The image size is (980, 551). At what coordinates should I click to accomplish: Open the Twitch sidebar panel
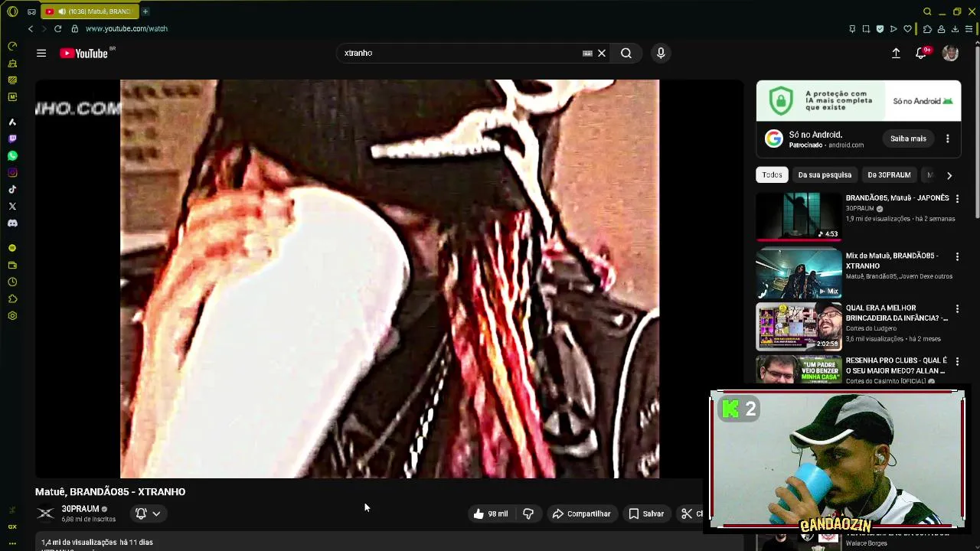click(x=12, y=139)
